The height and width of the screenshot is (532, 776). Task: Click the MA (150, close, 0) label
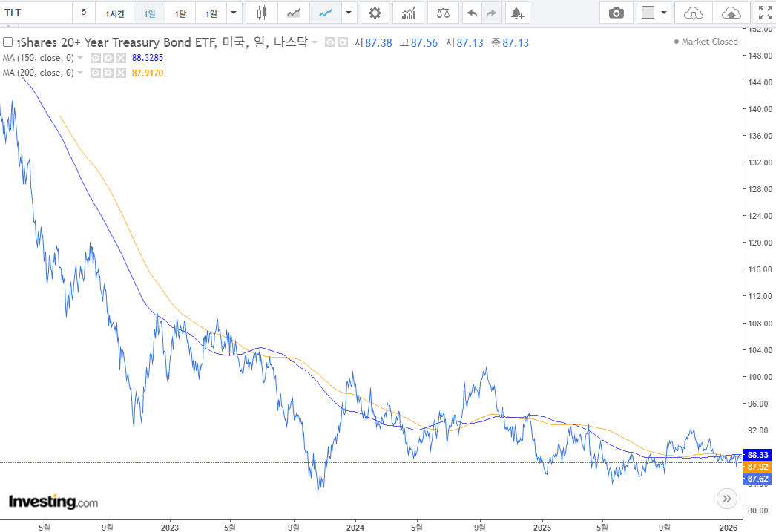[38, 58]
